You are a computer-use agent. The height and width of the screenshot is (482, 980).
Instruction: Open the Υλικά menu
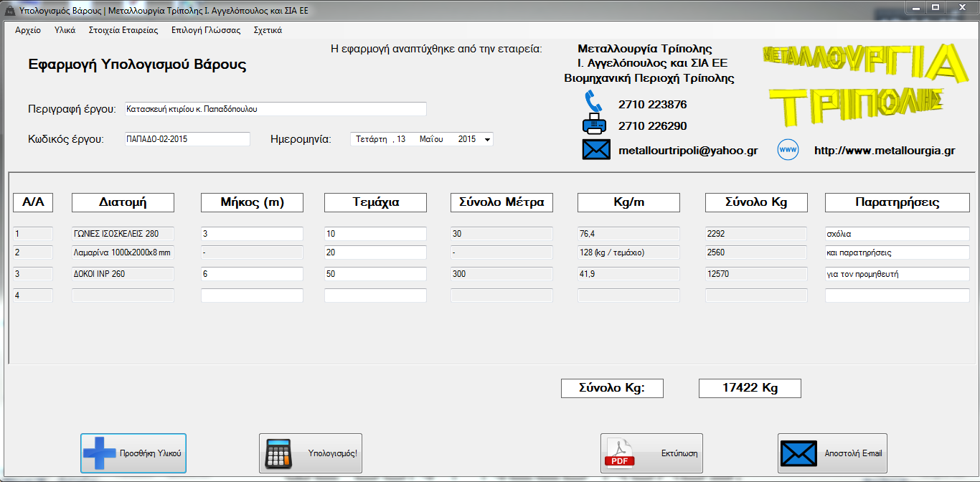(65, 30)
